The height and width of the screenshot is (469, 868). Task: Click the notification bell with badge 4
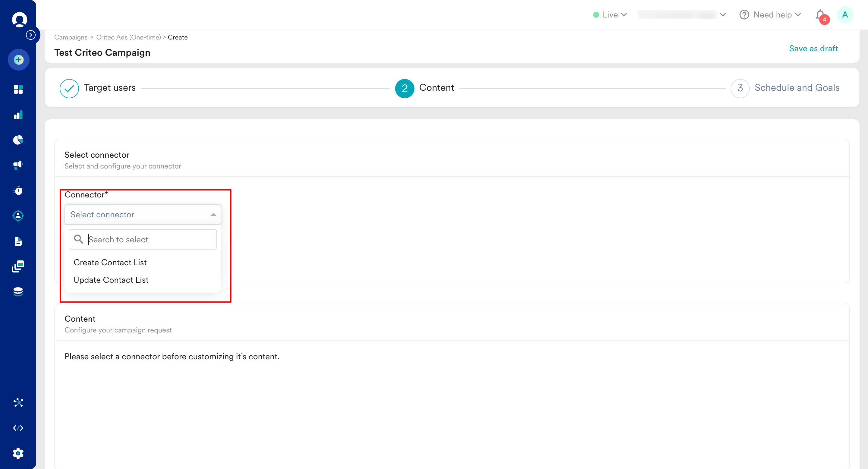820,14
